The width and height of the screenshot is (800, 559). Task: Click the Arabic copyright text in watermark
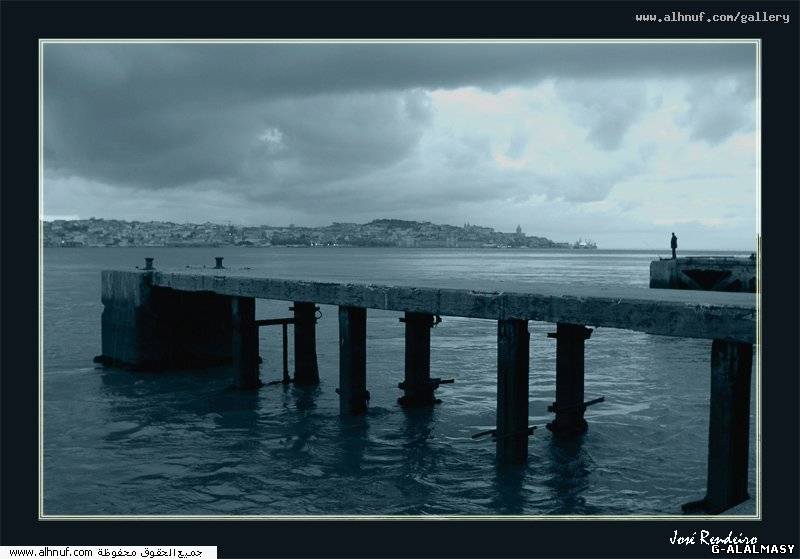coord(168,552)
